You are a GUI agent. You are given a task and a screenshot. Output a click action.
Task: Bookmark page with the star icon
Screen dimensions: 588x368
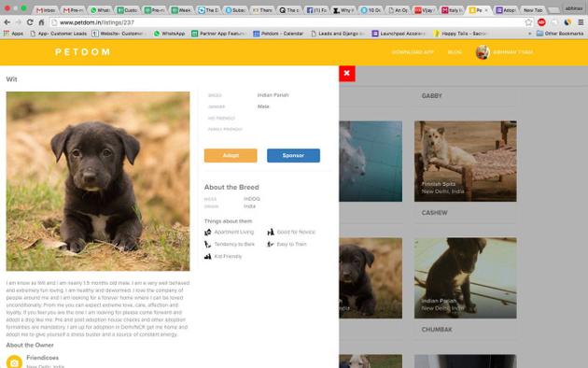pyautogui.click(x=529, y=22)
